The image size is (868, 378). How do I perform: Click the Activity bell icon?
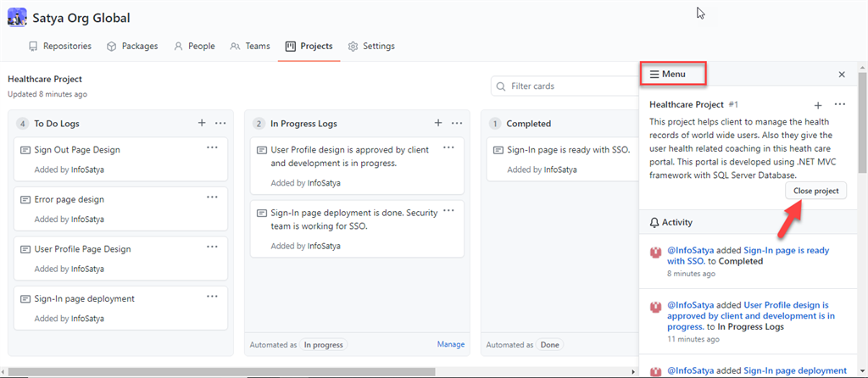654,223
